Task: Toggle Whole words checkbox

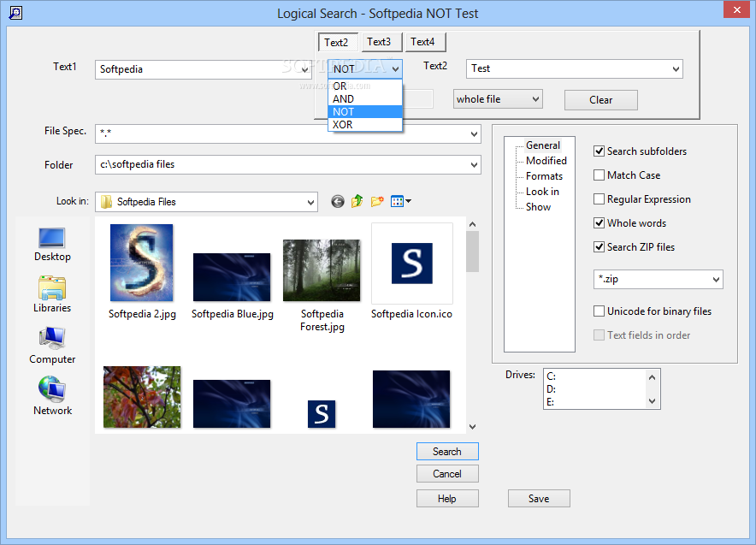Action: (599, 222)
